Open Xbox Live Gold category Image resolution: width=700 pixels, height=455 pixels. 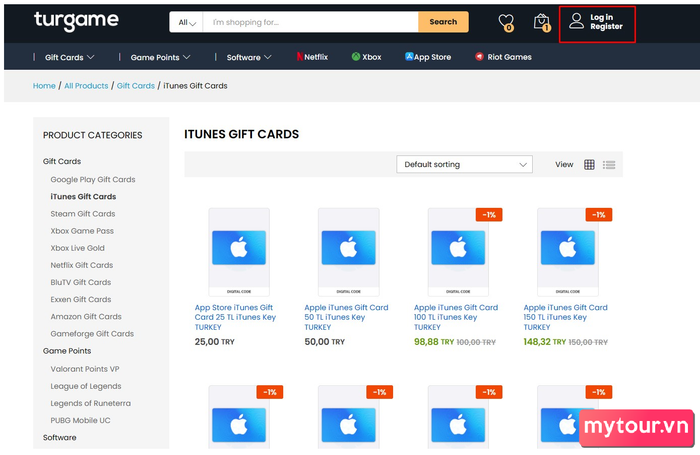(x=77, y=248)
